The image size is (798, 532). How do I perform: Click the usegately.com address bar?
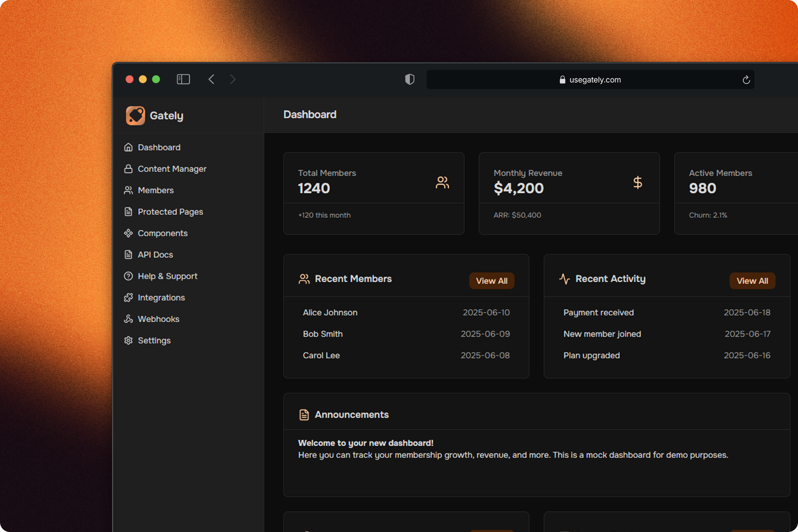[x=590, y=80]
